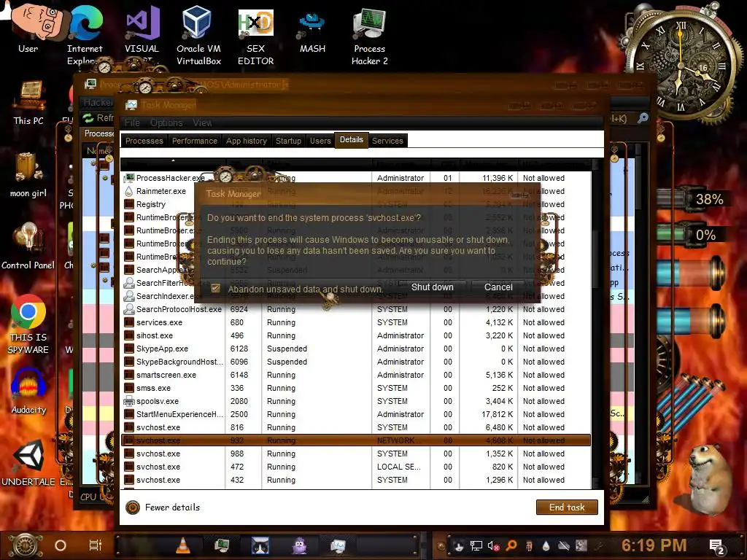
Task: Select svchost.exe with PID 432
Action: point(356,480)
